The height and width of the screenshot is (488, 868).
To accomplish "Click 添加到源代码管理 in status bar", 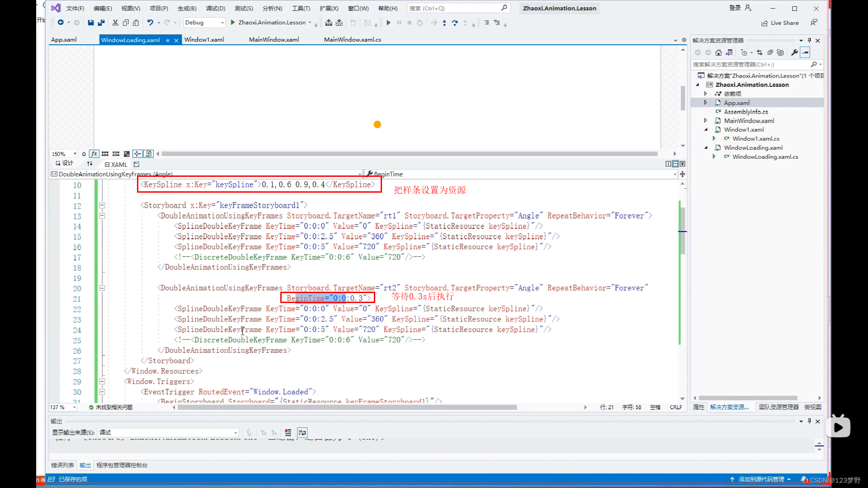I will 761,479.
